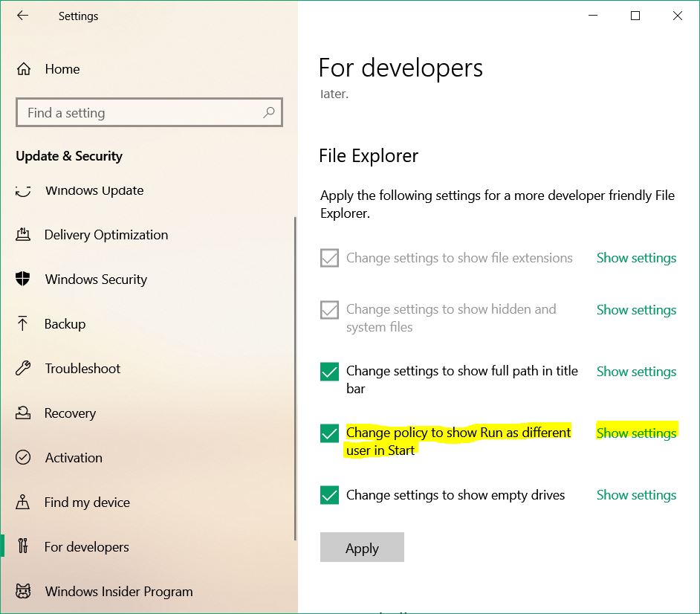Toggle show hidden and system files checkbox
The image size is (700, 614).
pos(329,310)
